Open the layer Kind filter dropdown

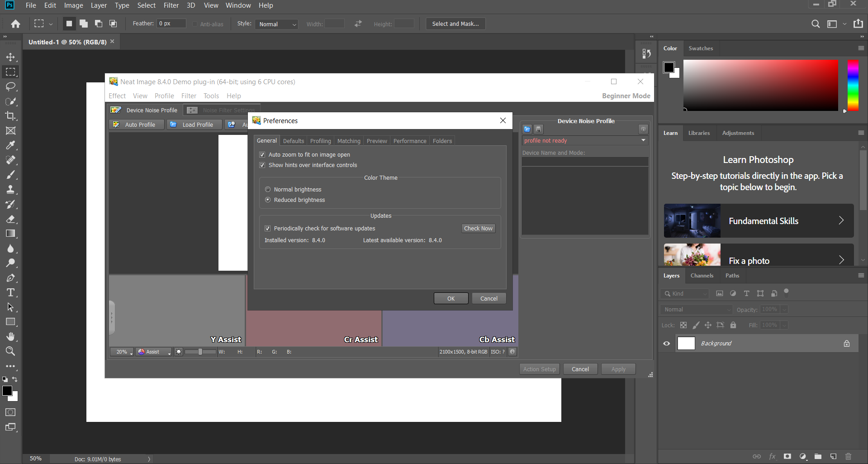pyautogui.click(x=684, y=294)
